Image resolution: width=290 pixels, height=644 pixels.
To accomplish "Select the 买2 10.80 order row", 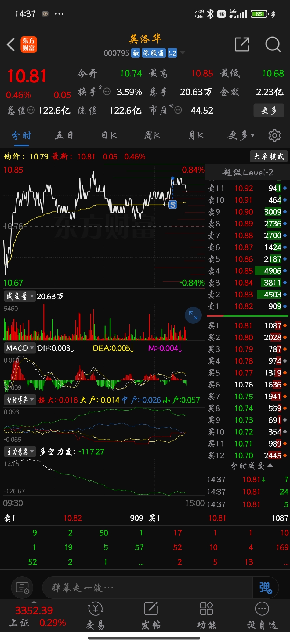I will [x=247, y=337].
